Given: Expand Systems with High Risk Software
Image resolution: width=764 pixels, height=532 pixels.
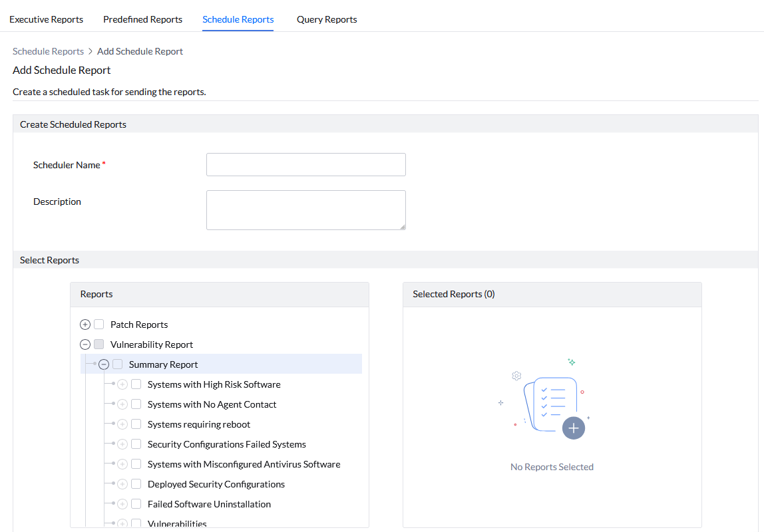Looking at the screenshot, I should (x=122, y=384).
